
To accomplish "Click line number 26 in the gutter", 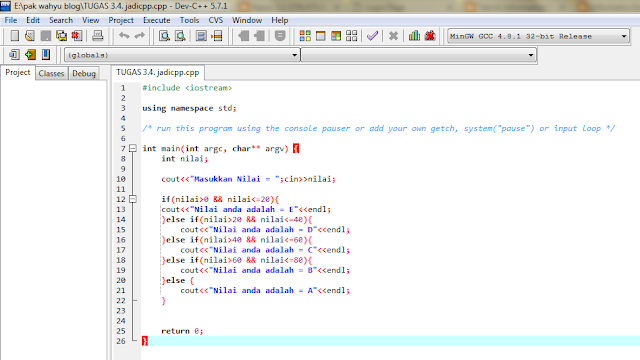I will (x=121, y=341).
